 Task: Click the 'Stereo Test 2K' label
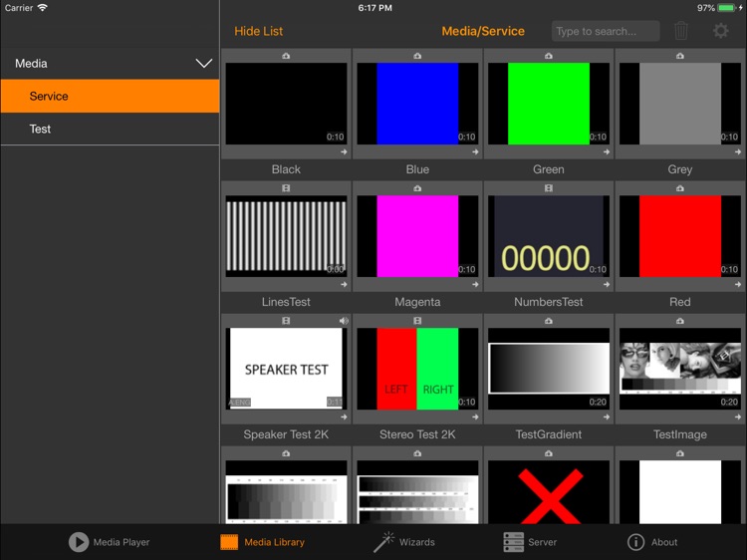tap(417, 434)
